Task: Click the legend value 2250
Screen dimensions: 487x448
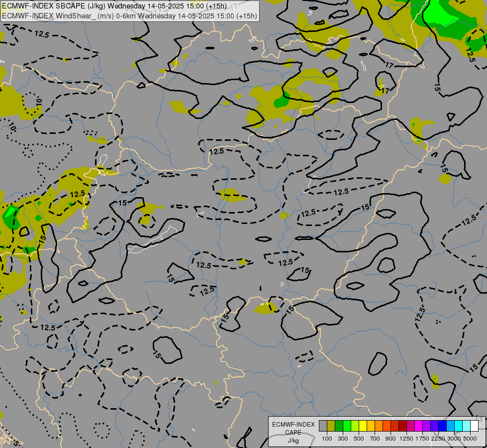Action: 438,439
